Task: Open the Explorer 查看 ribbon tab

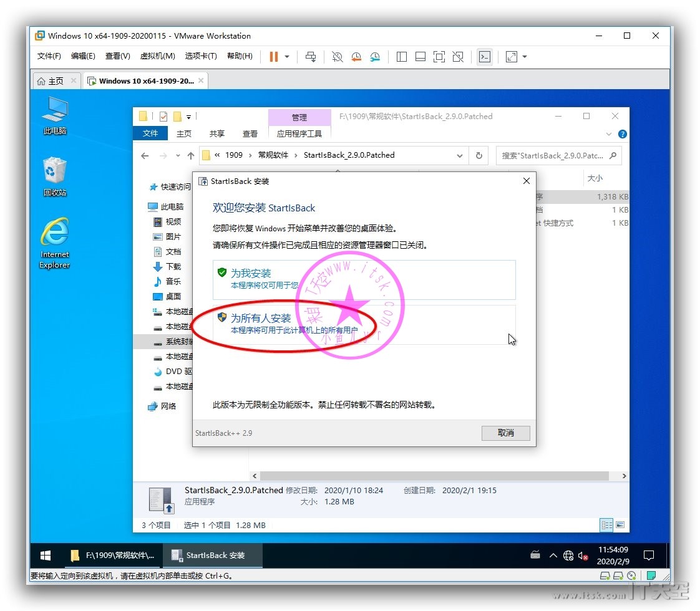Action: click(250, 133)
